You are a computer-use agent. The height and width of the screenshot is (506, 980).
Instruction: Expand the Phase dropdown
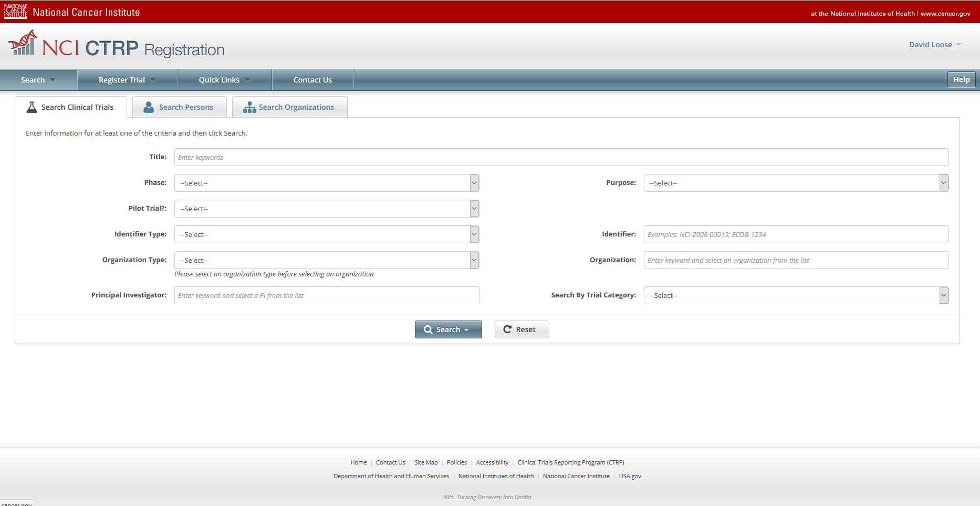(x=327, y=183)
